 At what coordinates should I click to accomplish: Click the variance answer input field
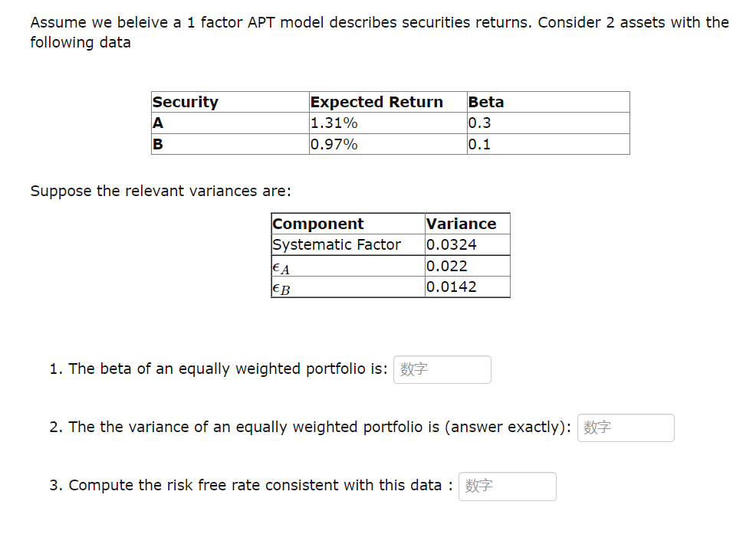(626, 428)
